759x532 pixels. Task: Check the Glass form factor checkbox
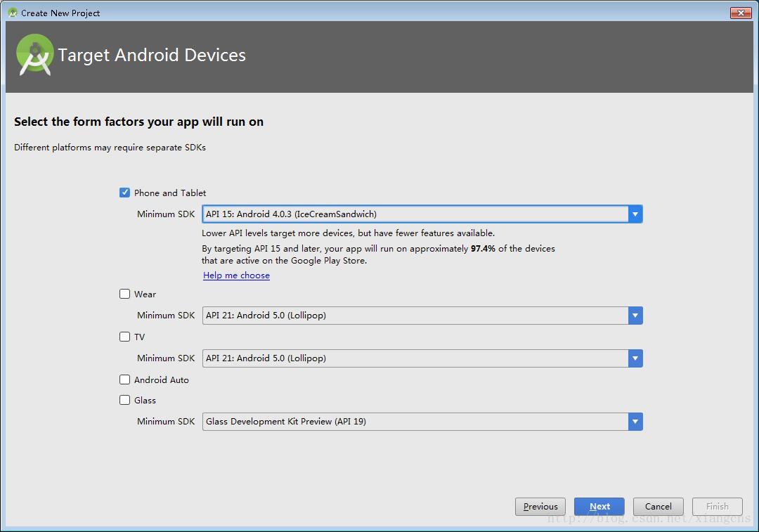(124, 400)
